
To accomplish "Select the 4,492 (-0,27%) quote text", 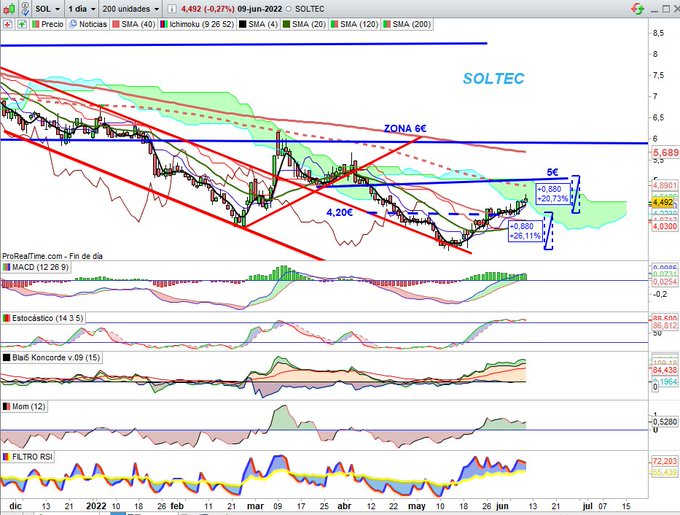I will pos(208,9).
